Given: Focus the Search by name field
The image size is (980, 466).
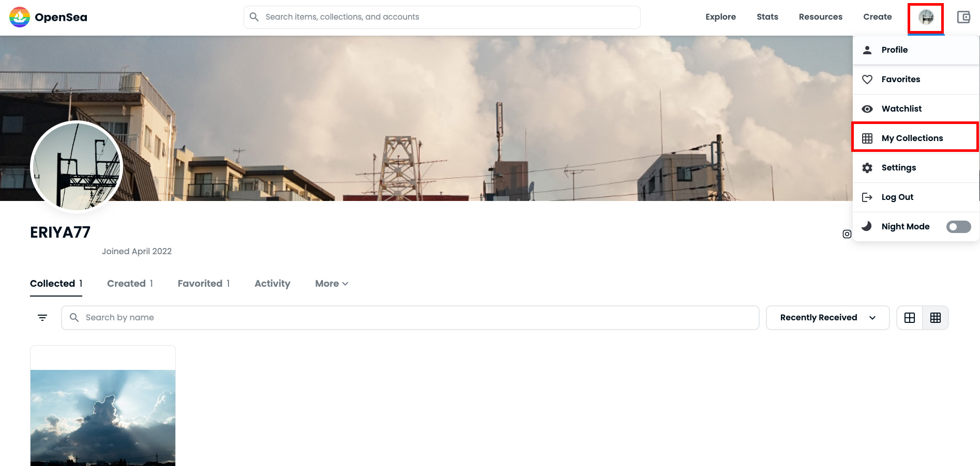Looking at the screenshot, I should (410, 318).
